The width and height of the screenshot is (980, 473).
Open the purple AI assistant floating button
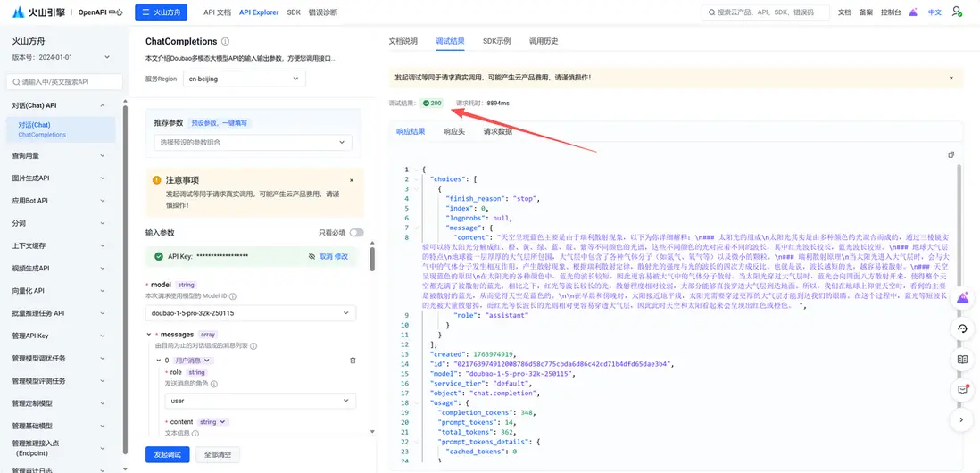click(x=962, y=298)
